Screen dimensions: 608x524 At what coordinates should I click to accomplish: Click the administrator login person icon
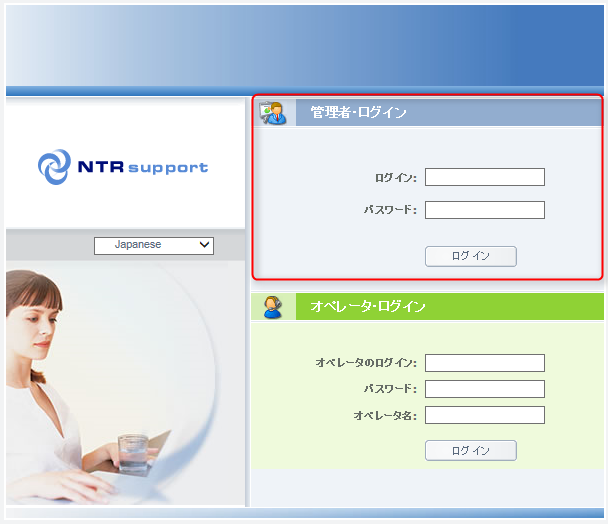click(x=273, y=113)
